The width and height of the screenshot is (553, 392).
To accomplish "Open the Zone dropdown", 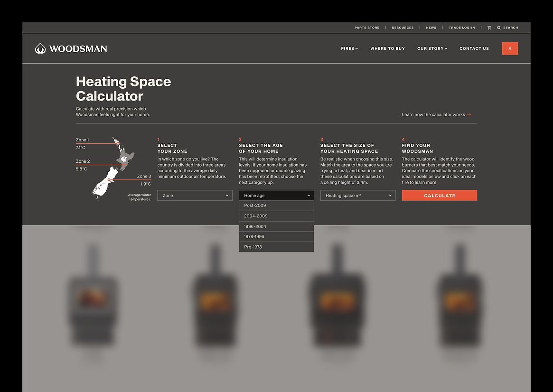I will (x=195, y=196).
